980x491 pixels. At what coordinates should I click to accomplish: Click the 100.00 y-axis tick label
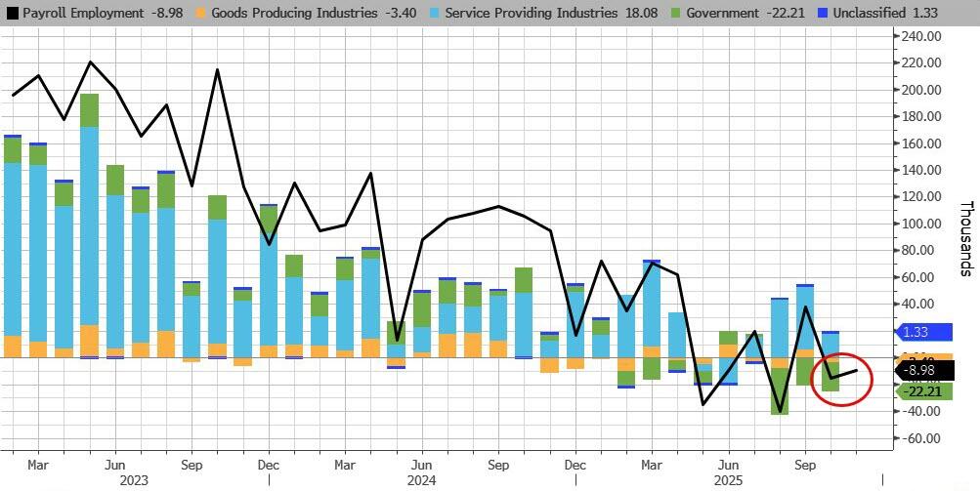(x=920, y=224)
